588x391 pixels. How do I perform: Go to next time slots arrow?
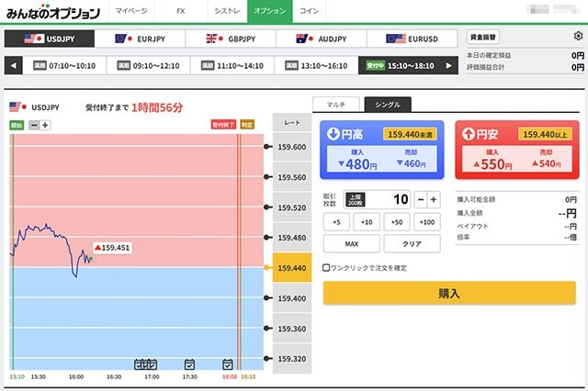click(449, 65)
